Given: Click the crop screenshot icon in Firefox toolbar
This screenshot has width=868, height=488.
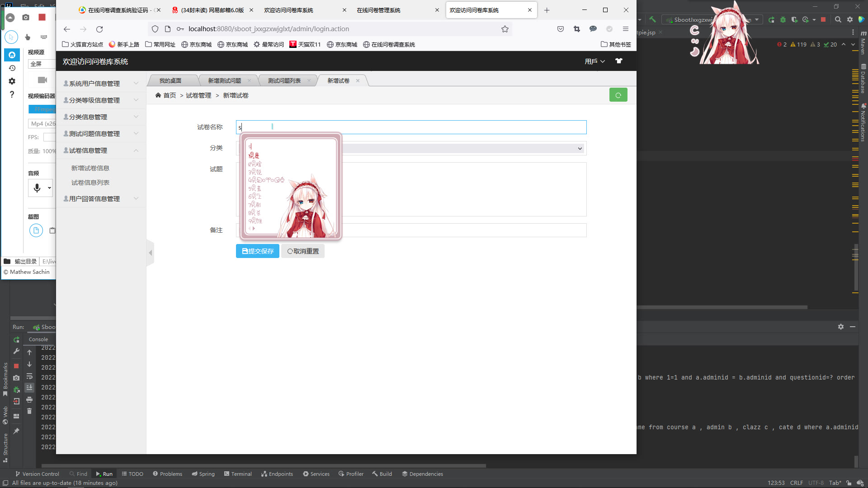Looking at the screenshot, I should 577,29.
